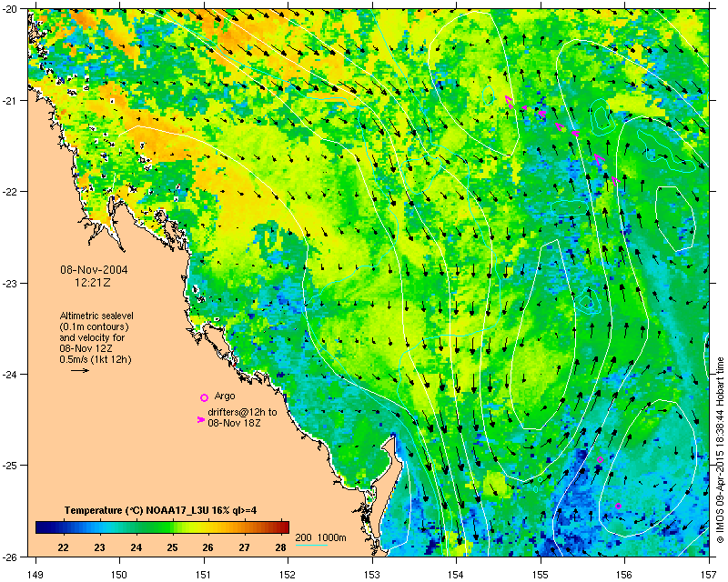This screenshot has height=582, width=728.
Task: Click latitude axis label "-25"
Action: [13, 466]
